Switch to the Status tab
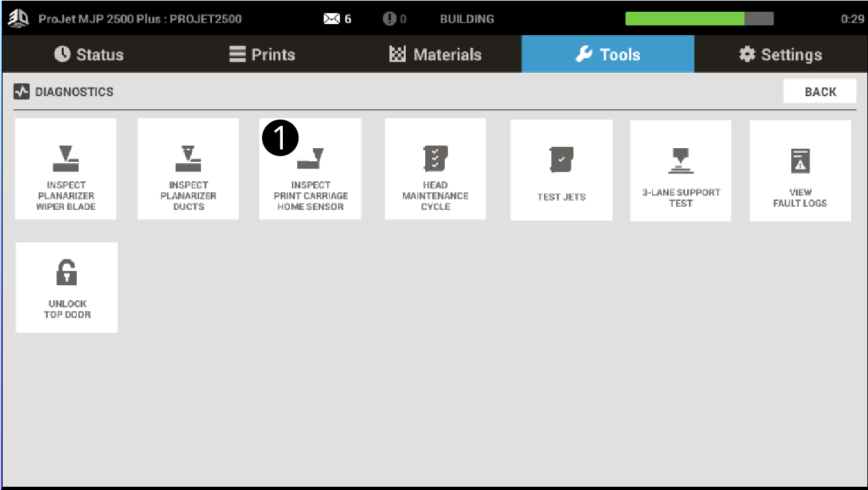This screenshot has height=490, width=868. click(88, 55)
